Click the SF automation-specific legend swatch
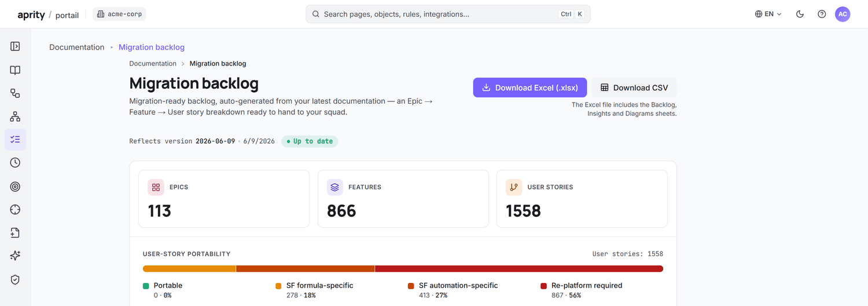The width and height of the screenshot is (868, 306). (x=411, y=286)
